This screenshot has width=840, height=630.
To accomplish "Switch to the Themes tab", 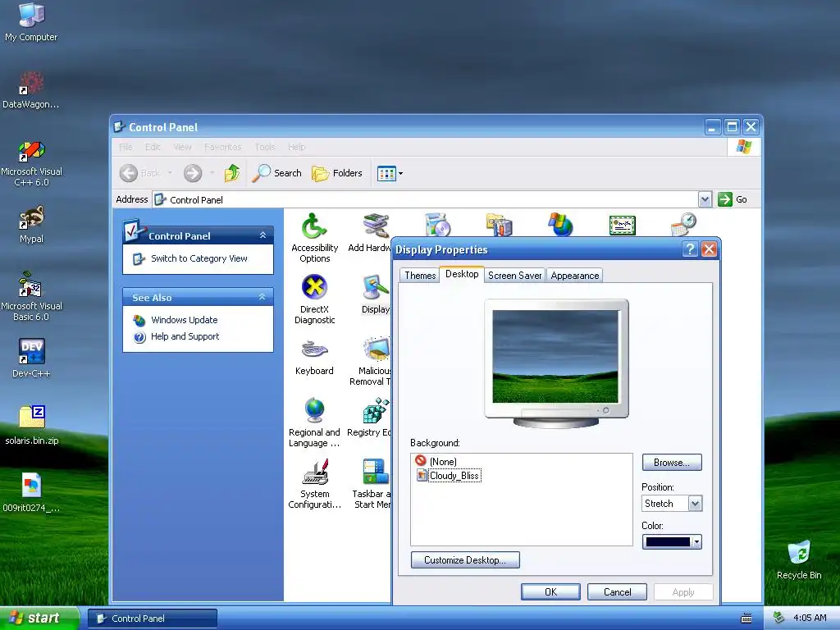I will point(420,276).
